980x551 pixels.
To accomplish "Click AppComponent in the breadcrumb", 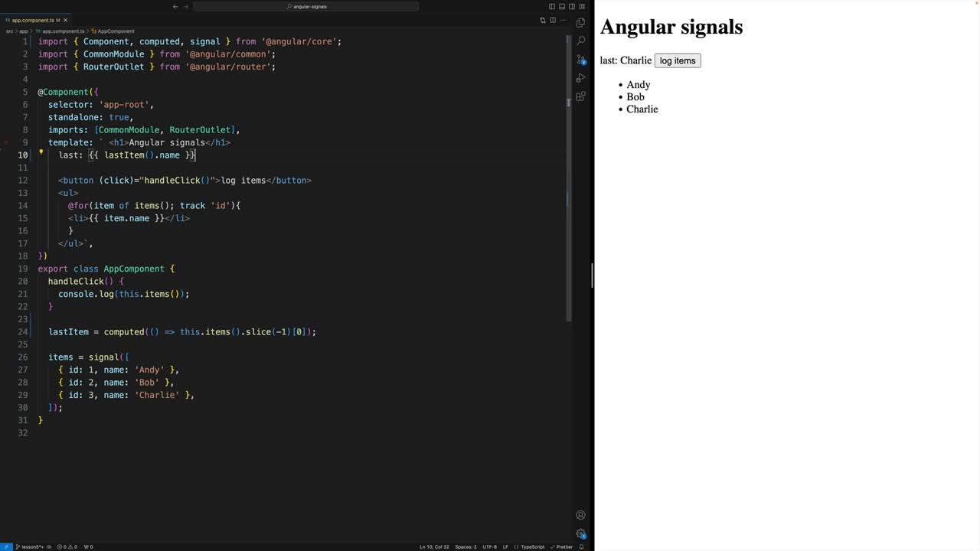I will [x=115, y=31].
